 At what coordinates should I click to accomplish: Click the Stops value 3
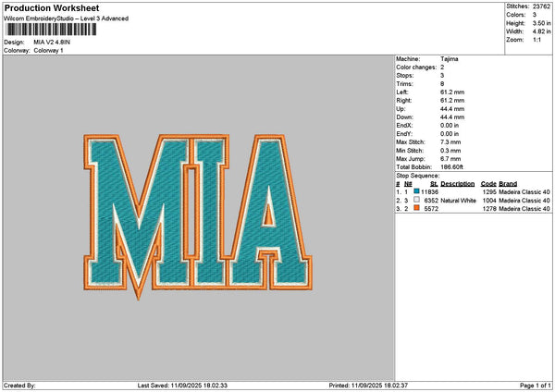tap(442, 76)
